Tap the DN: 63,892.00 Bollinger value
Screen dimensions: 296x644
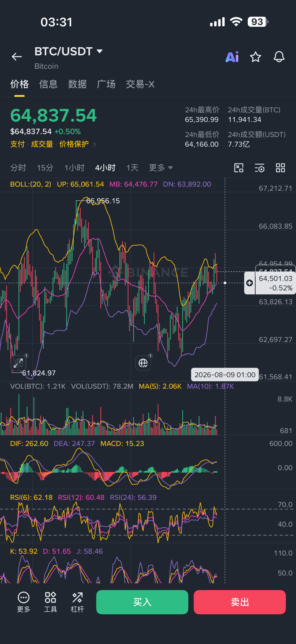pos(187,184)
